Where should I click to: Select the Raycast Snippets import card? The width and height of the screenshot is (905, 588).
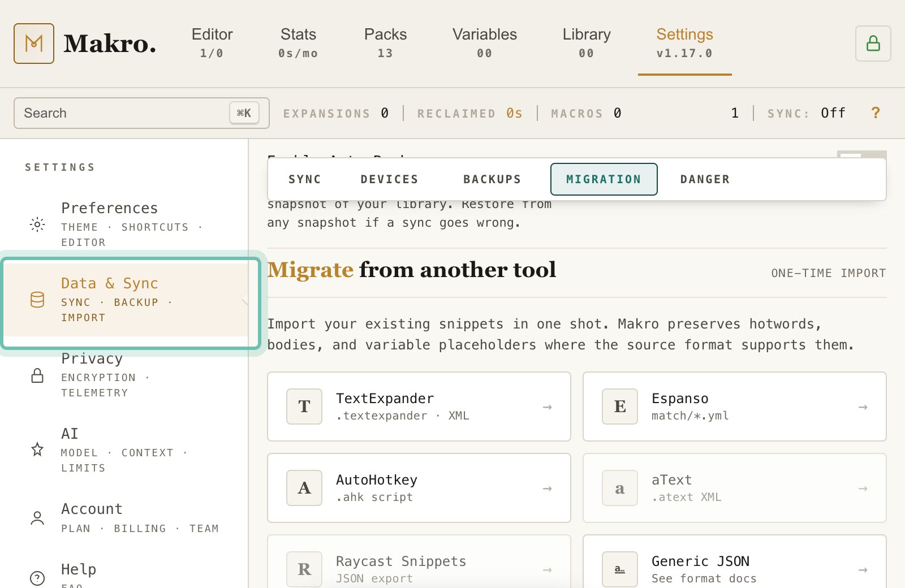419,561
